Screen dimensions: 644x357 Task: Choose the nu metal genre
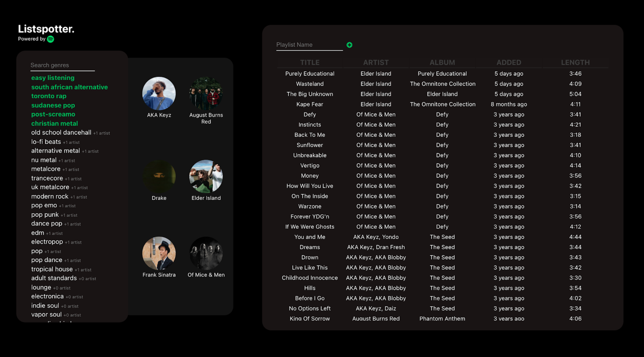(44, 160)
